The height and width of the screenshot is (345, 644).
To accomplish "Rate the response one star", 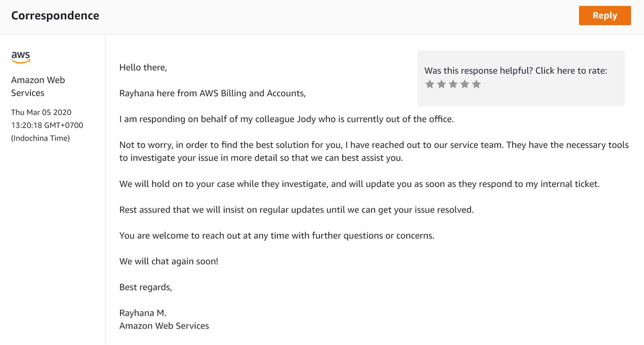I will point(430,84).
